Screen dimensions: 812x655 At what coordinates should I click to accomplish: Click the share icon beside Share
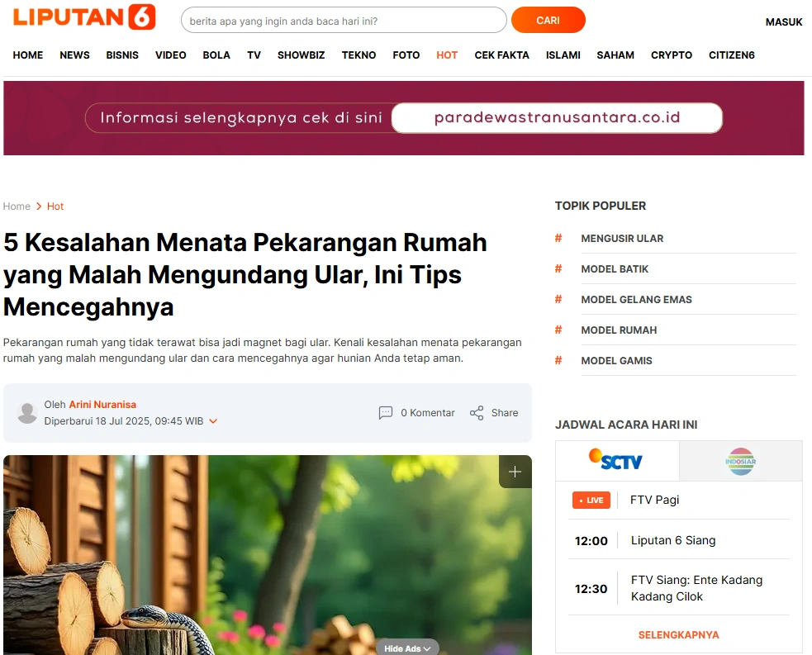[477, 413]
